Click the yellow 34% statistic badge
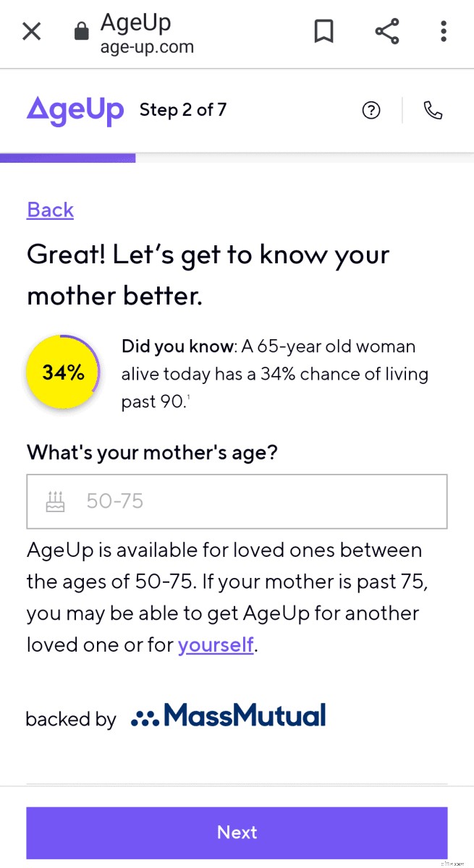The height and width of the screenshot is (868, 474). 63,372
